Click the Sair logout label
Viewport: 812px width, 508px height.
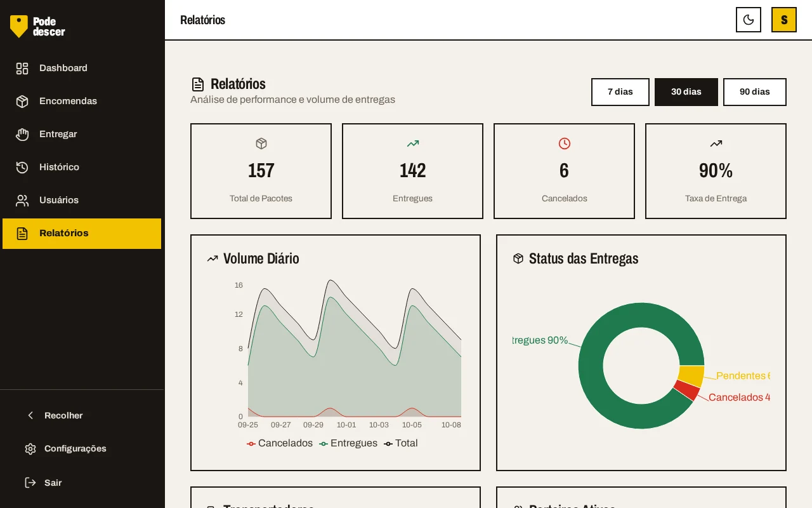pos(53,483)
